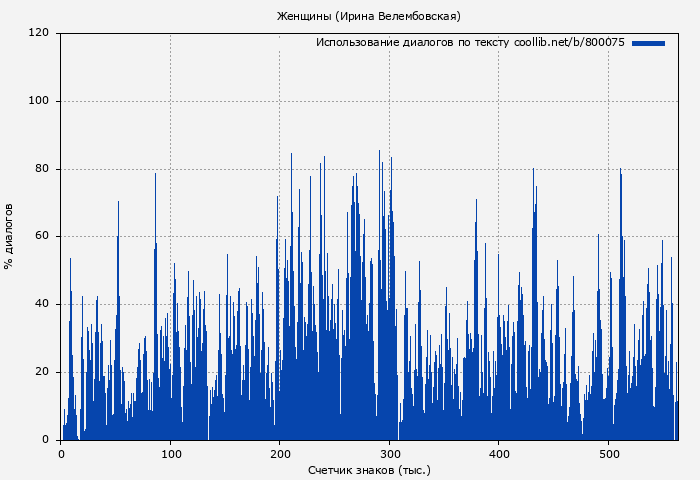Click the y-axis tick label 100
Image resolution: width=700 pixels, height=480 pixels.
click(x=39, y=101)
